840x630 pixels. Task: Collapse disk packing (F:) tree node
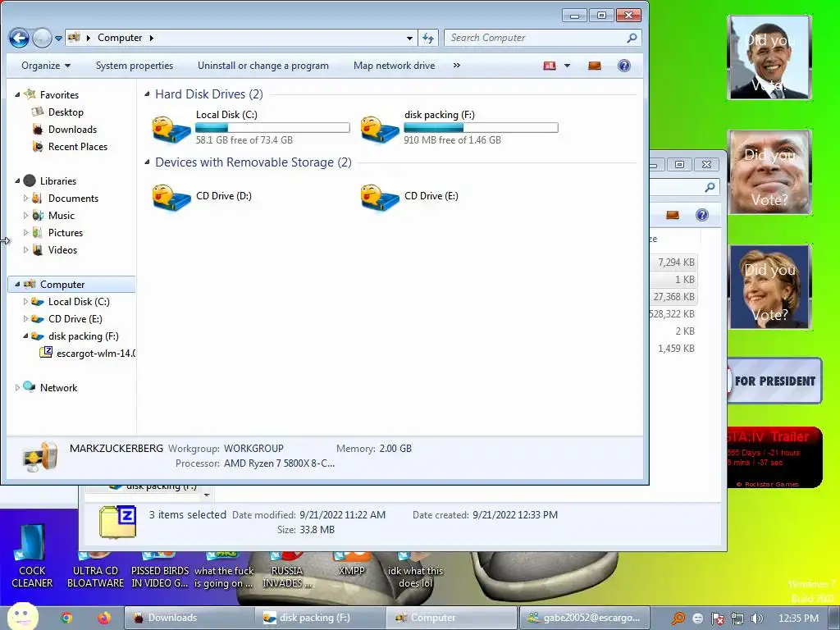click(25, 336)
